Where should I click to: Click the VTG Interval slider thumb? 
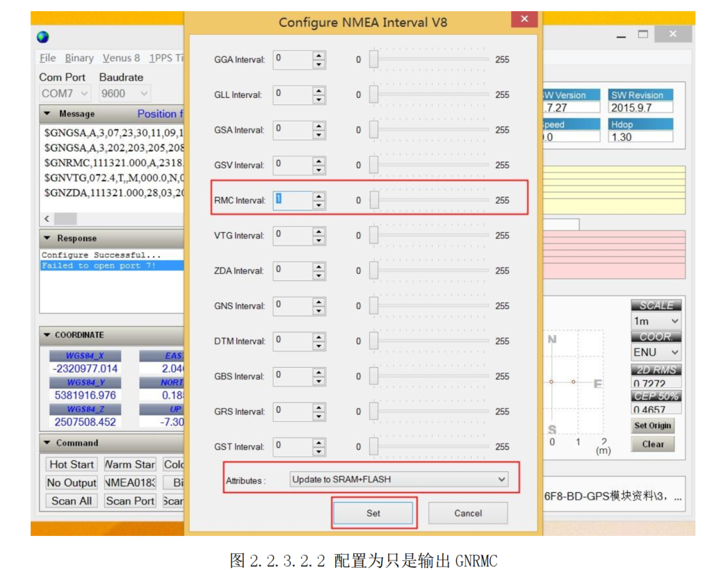coord(374,236)
